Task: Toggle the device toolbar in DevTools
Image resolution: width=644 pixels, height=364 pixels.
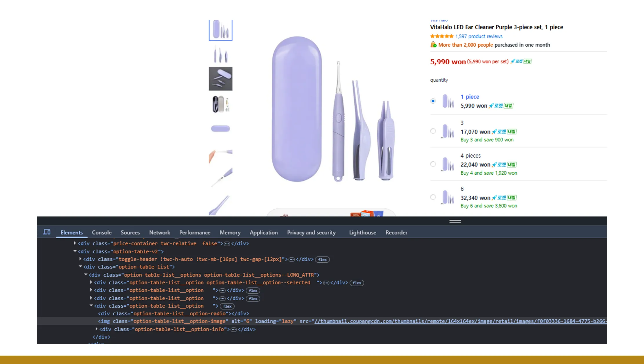Action: [47, 232]
